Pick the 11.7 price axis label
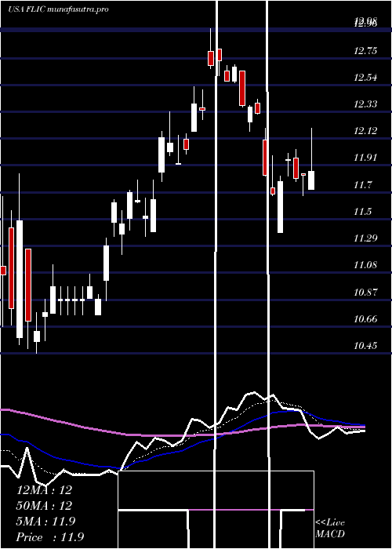Image resolution: width=392 pixels, height=549 pixels. click(363, 184)
